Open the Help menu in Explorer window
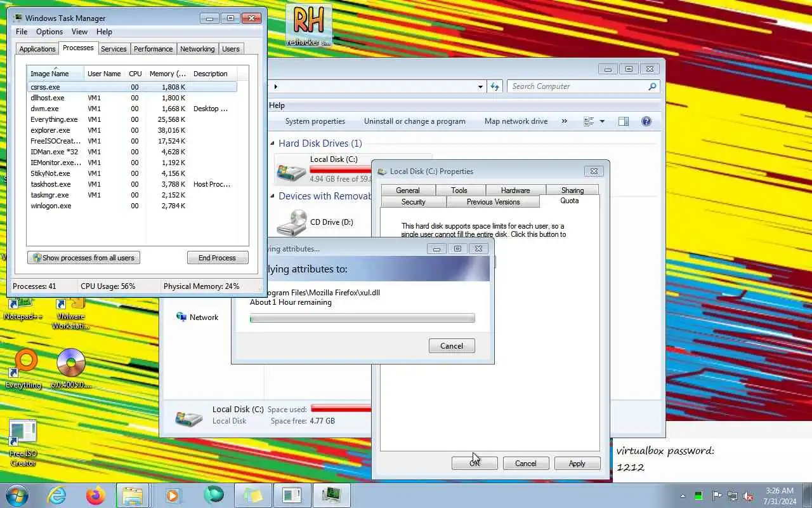Image resolution: width=812 pixels, height=508 pixels. click(277, 105)
